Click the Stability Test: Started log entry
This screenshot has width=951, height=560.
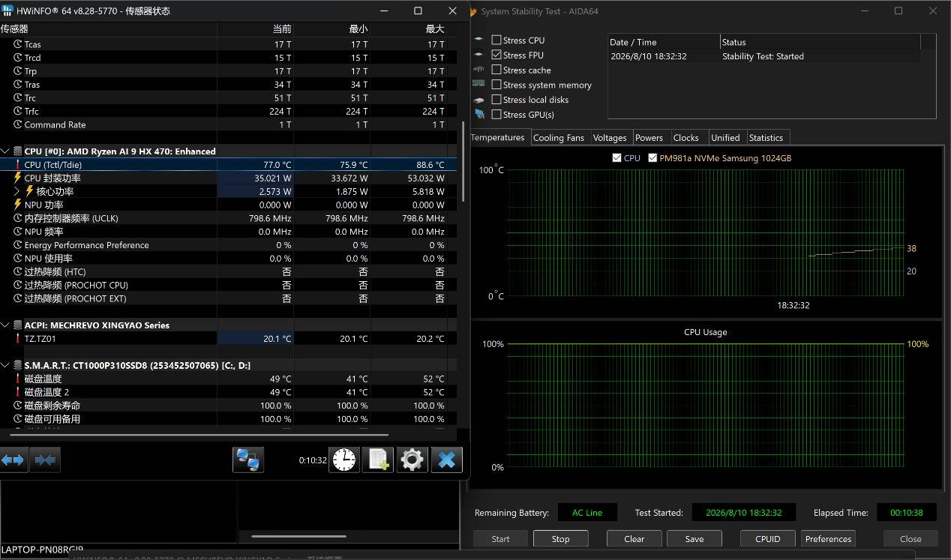(763, 56)
